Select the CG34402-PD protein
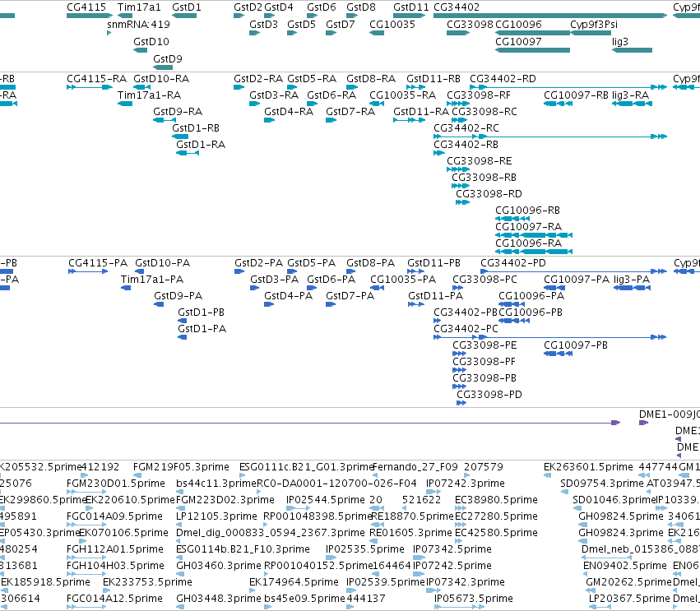 click(x=573, y=271)
